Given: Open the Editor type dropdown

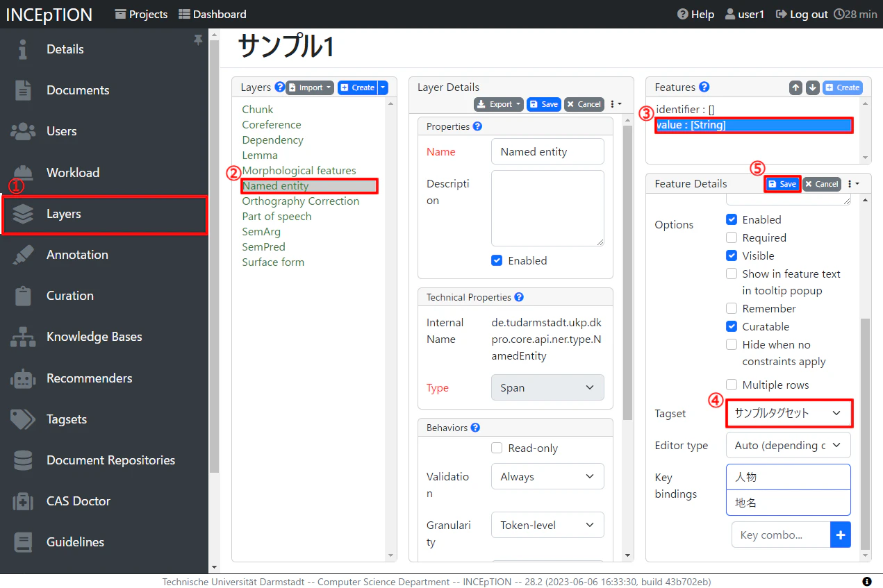Looking at the screenshot, I should 789,445.
